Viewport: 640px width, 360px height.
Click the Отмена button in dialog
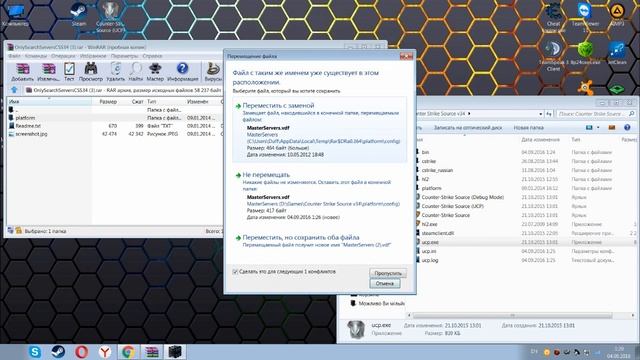pos(384,283)
